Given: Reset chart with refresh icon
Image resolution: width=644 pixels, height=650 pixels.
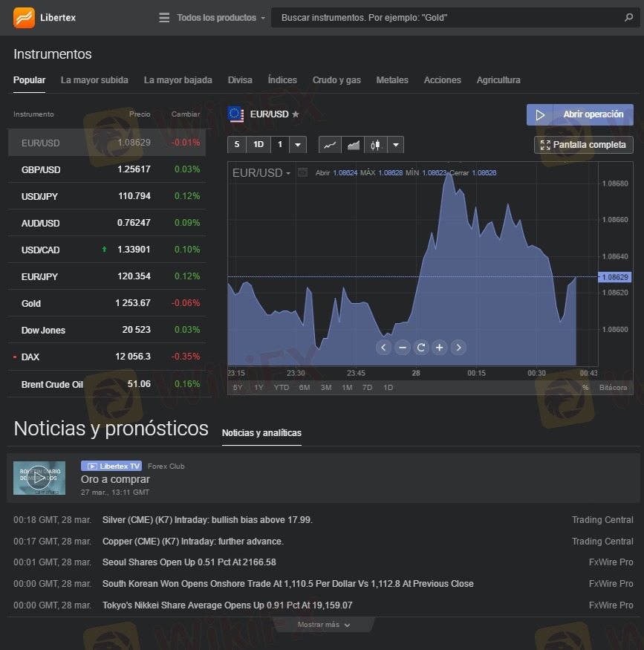Looking at the screenshot, I should pyautogui.click(x=420, y=348).
